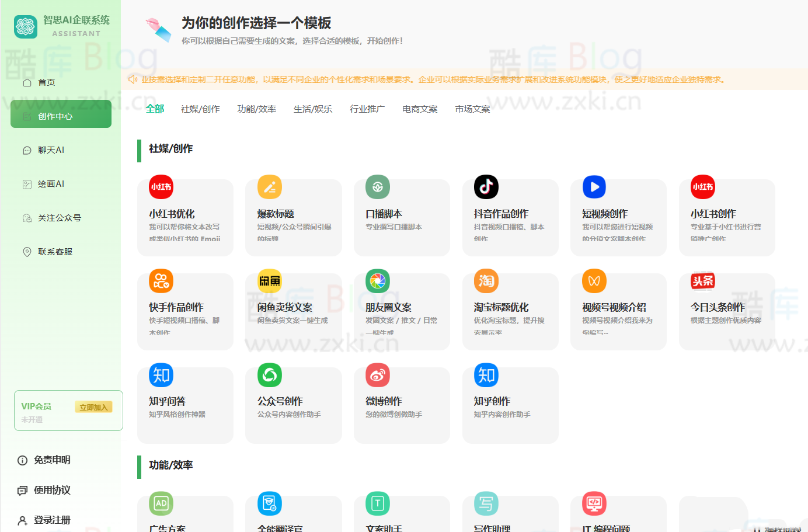Click the scrolling orange announcement text
This screenshot has width=808, height=532.
pyautogui.click(x=434, y=79)
